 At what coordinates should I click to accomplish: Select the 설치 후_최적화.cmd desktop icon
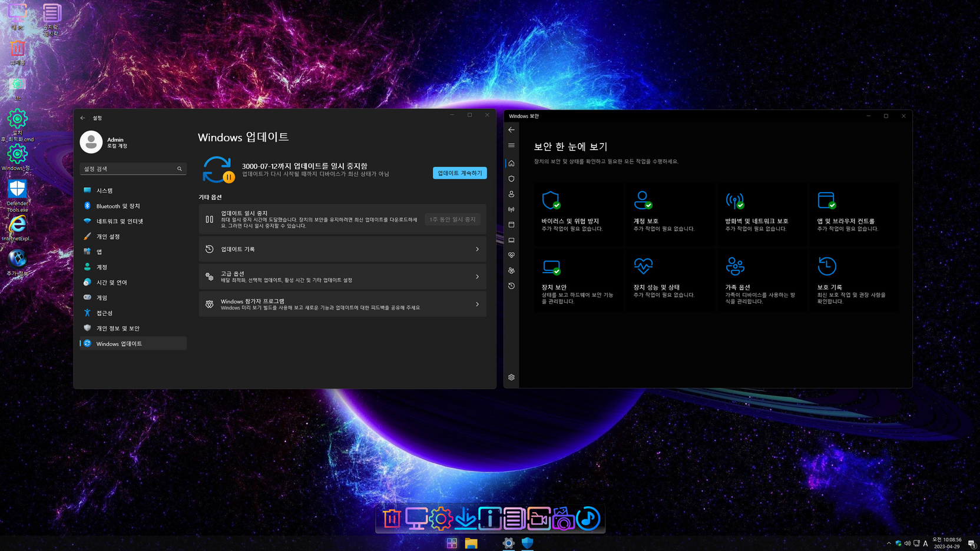[17, 125]
